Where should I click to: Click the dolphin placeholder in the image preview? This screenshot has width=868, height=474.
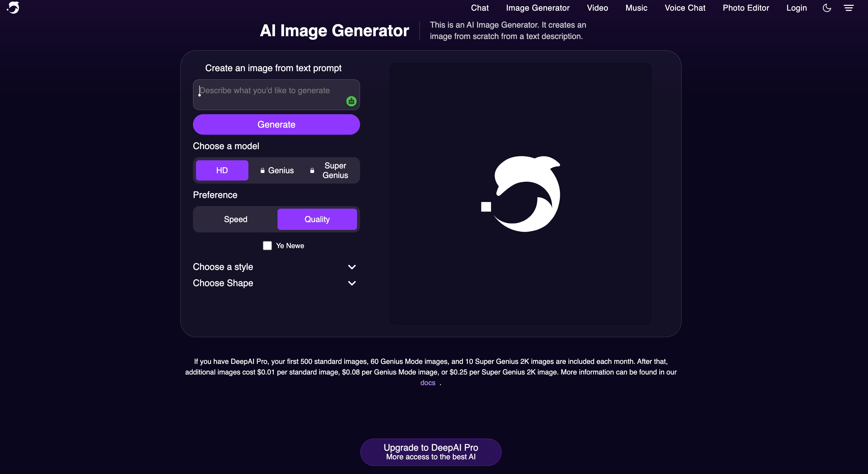(x=521, y=194)
